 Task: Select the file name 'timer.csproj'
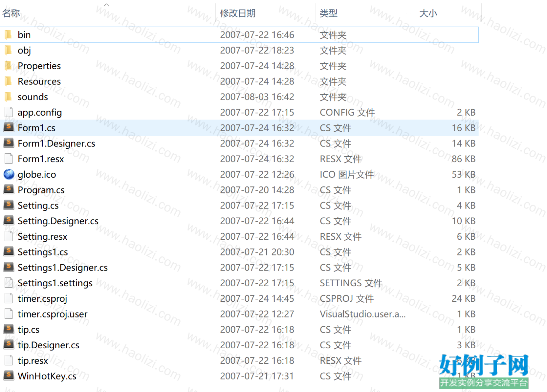[42, 299]
